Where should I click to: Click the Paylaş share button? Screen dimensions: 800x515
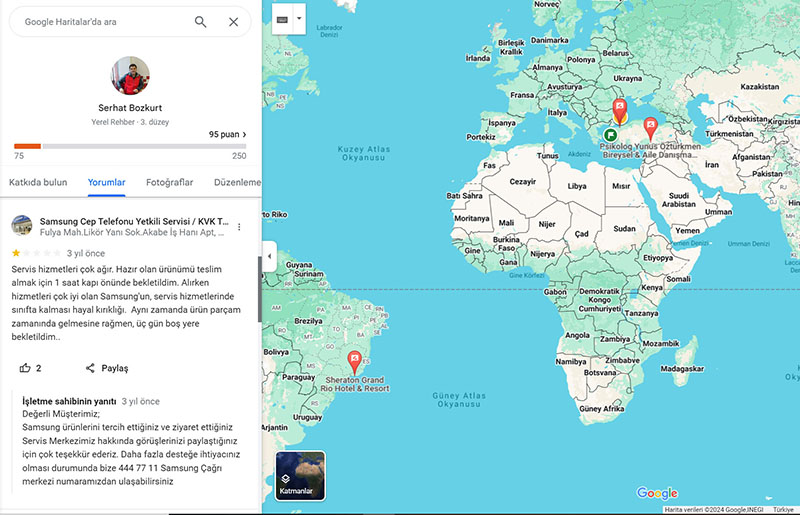[106, 368]
